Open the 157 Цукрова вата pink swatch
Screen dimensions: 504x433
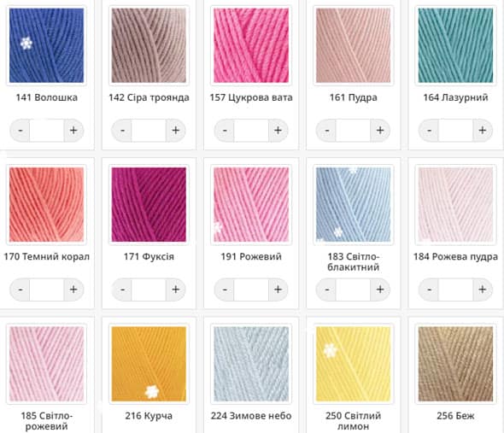coord(251,45)
